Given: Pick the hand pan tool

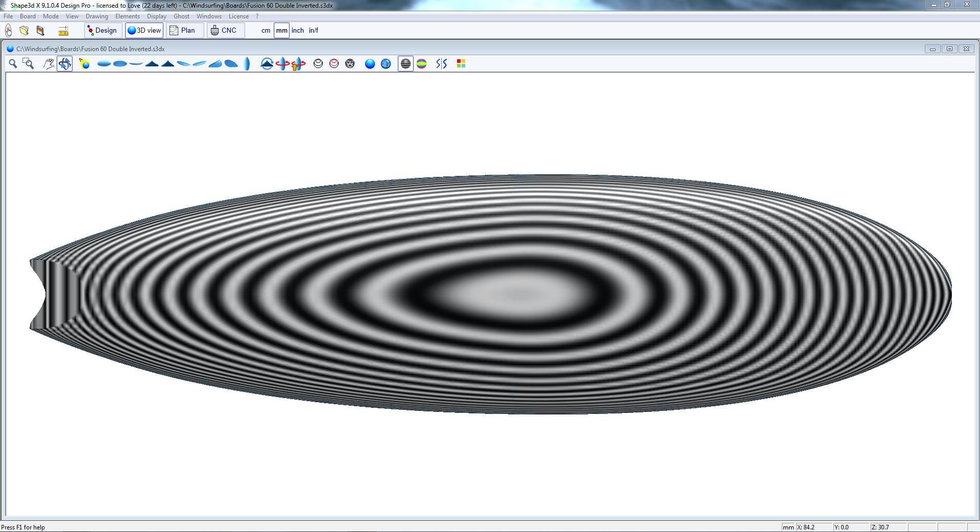Looking at the screenshot, I should click(x=49, y=64).
